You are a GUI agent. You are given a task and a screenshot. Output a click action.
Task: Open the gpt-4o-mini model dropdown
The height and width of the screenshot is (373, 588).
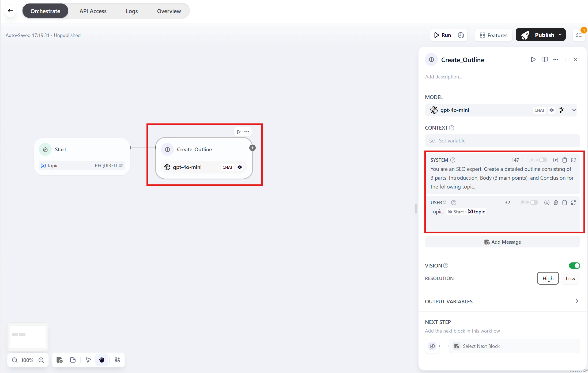coord(574,110)
